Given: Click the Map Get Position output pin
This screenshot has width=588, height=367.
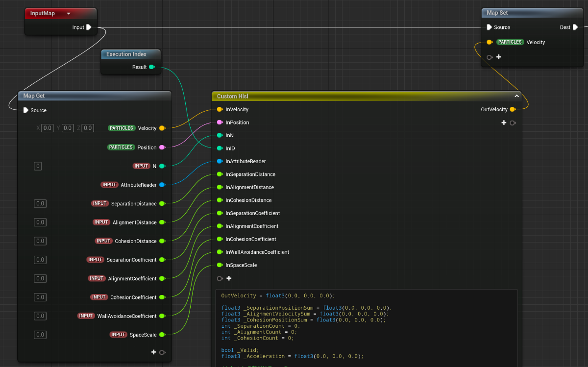Looking at the screenshot, I should [162, 147].
